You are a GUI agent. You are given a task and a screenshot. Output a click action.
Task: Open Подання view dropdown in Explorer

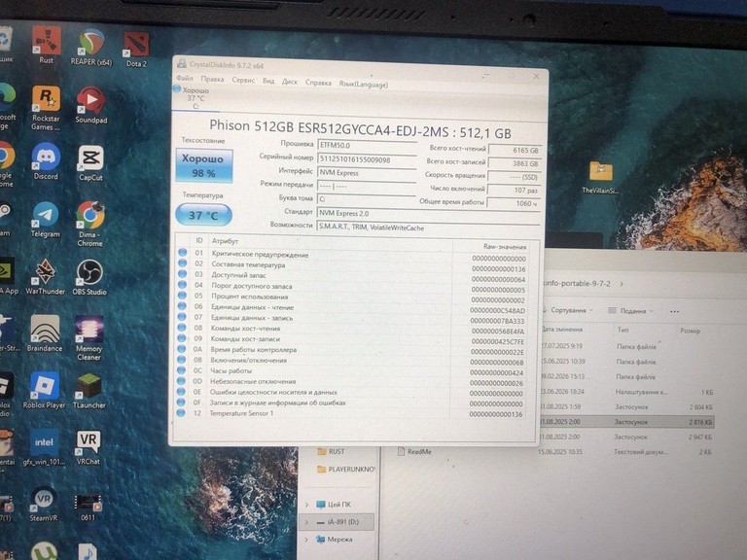click(x=630, y=311)
